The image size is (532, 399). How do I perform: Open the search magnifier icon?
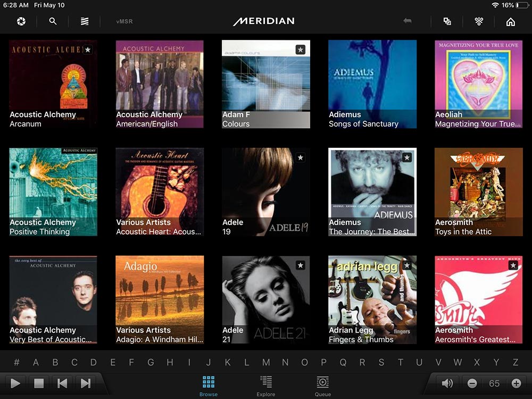pos(53,21)
